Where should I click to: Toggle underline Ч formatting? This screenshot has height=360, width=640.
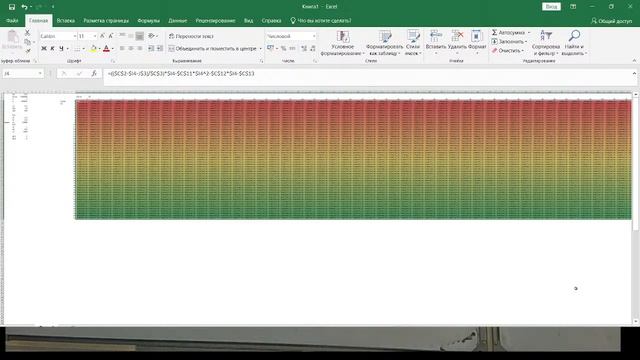pos(61,49)
